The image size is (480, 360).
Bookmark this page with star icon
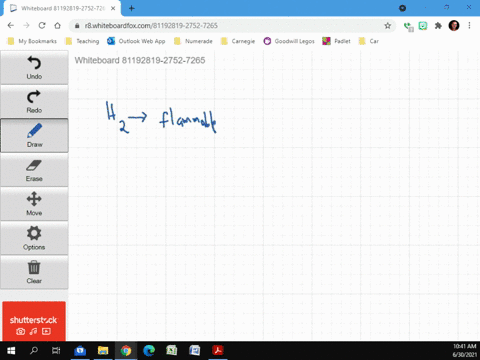[387, 26]
